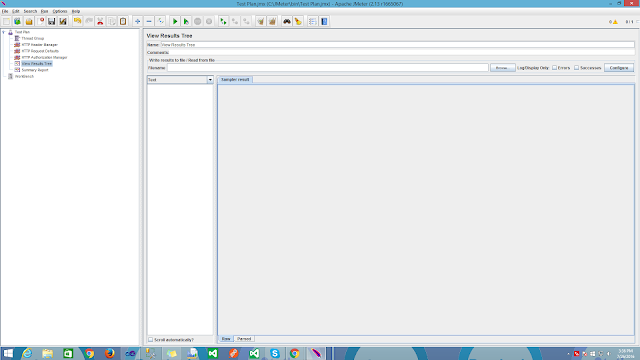
Task: Click the Clear All results icon
Action: click(x=272, y=21)
